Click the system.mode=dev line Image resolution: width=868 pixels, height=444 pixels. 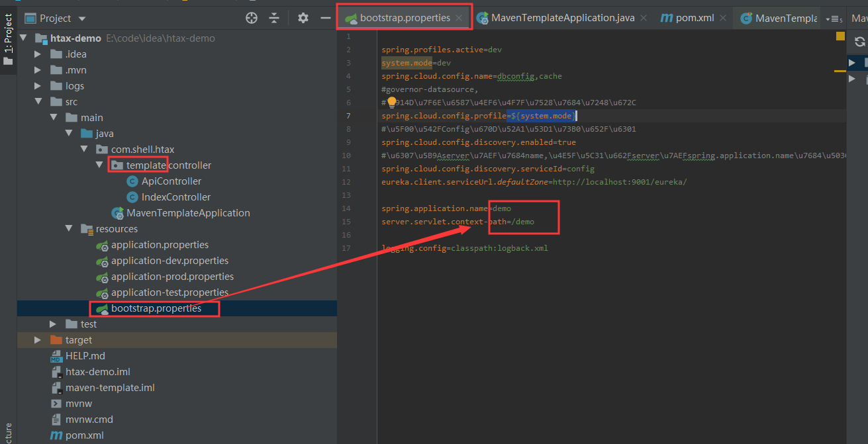click(416, 63)
